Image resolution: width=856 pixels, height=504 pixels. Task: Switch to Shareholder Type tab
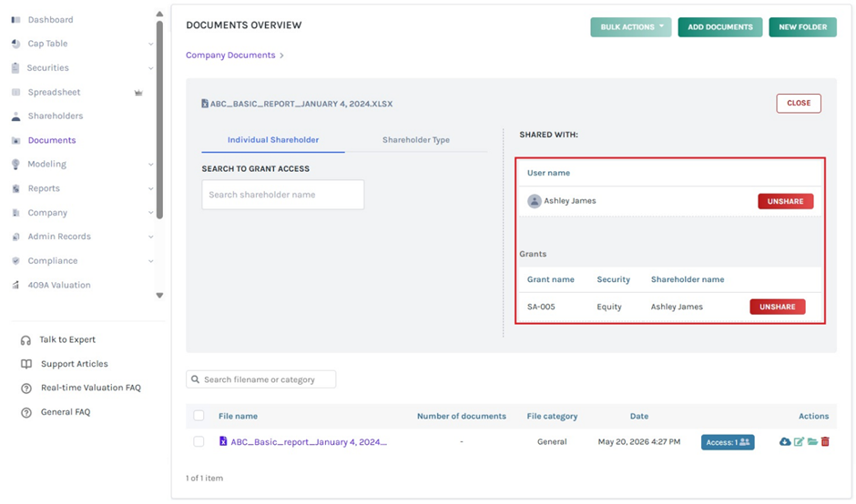click(x=416, y=140)
